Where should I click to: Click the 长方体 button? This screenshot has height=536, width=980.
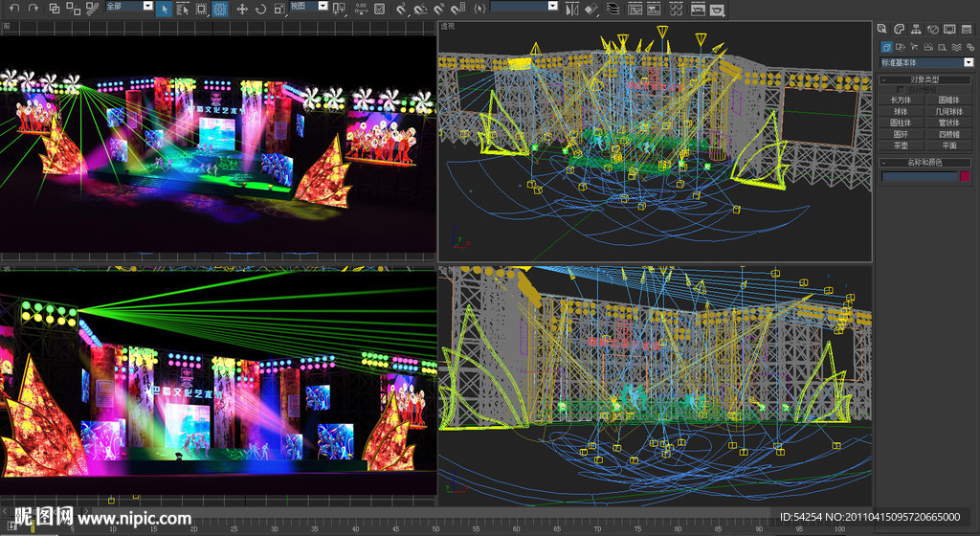901,100
